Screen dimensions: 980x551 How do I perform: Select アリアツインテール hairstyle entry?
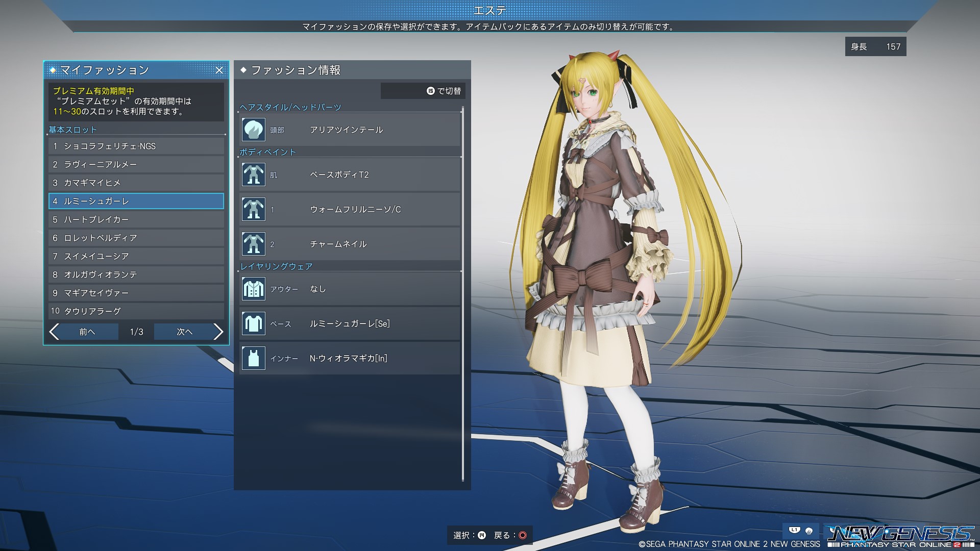click(350, 130)
